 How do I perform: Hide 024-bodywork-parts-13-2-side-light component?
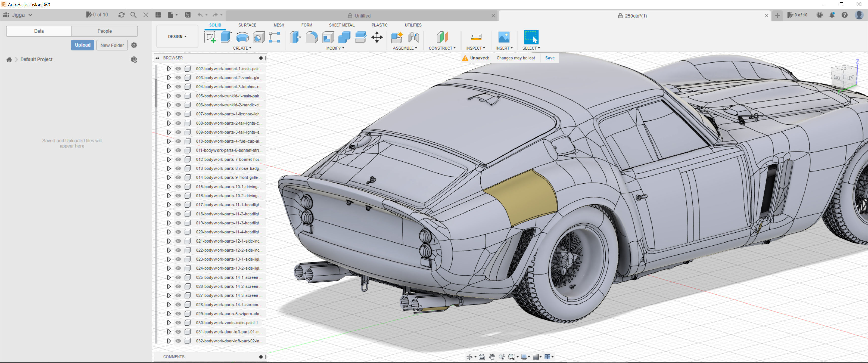point(178,268)
